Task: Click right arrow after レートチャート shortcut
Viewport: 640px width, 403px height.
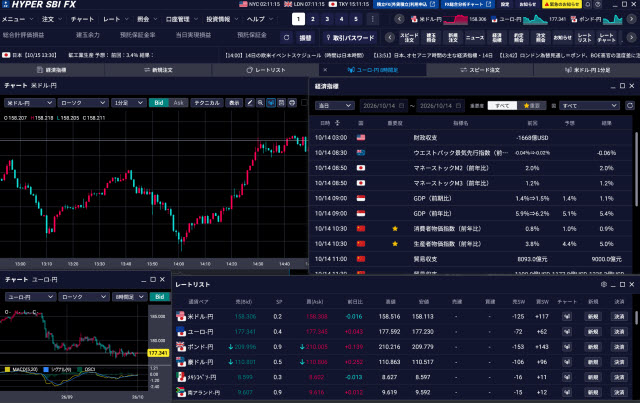Action: (631, 38)
